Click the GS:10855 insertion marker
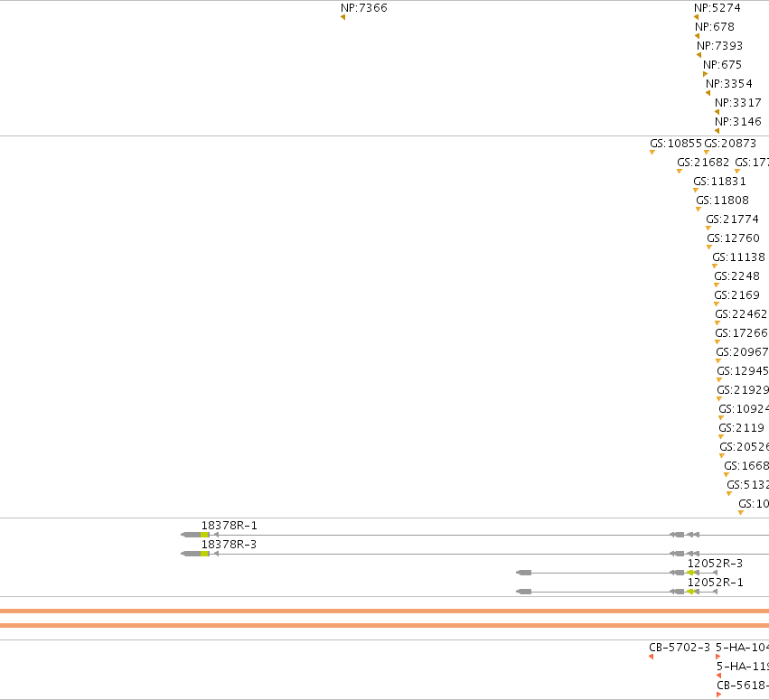The height and width of the screenshot is (700, 769). (x=652, y=153)
